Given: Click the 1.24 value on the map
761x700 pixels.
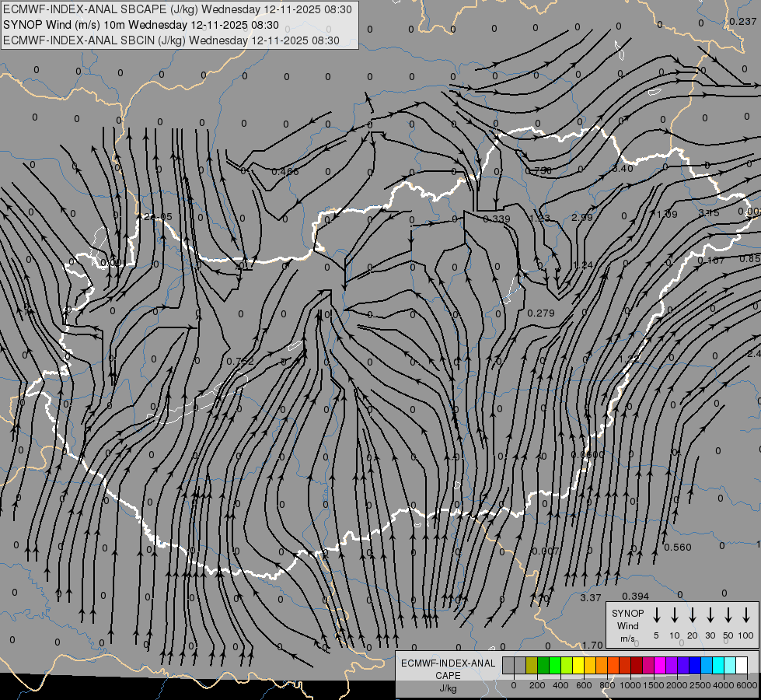Looking at the screenshot, I should 583,265.
